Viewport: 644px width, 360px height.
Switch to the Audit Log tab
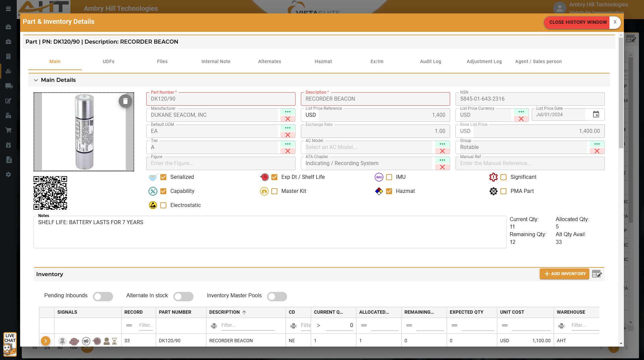coord(430,61)
